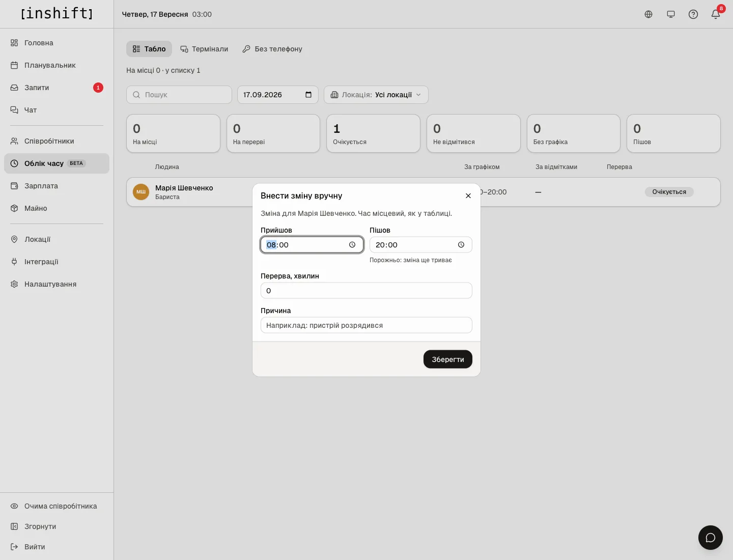Click the МШ avatar of Марія Шевченко
The image size is (733, 560).
tap(141, 192)
